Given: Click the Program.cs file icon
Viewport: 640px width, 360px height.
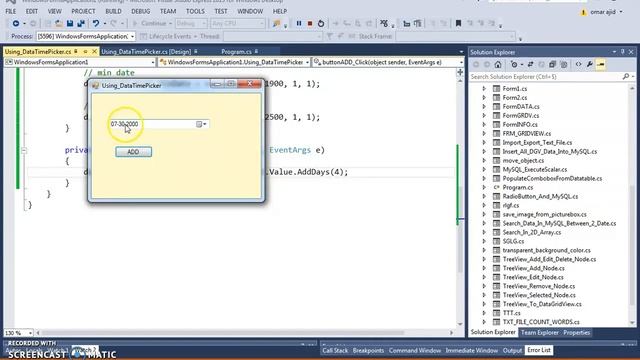Looking at the screenshot, I should click(496, 187).
